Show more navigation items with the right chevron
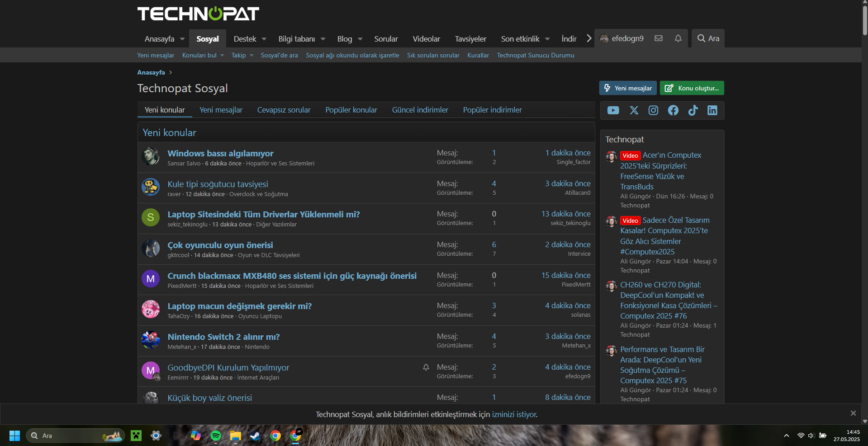The height and width of the screenshot is (446, 868). click(x=589, y=38)
